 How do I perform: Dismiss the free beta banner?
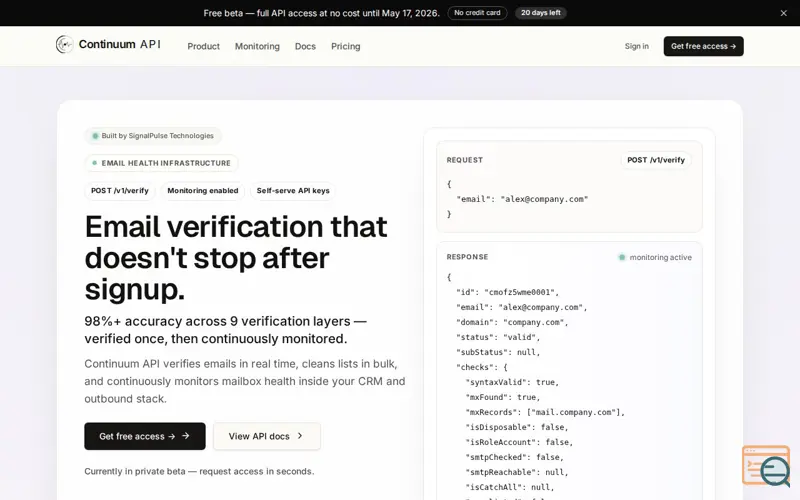783,13
